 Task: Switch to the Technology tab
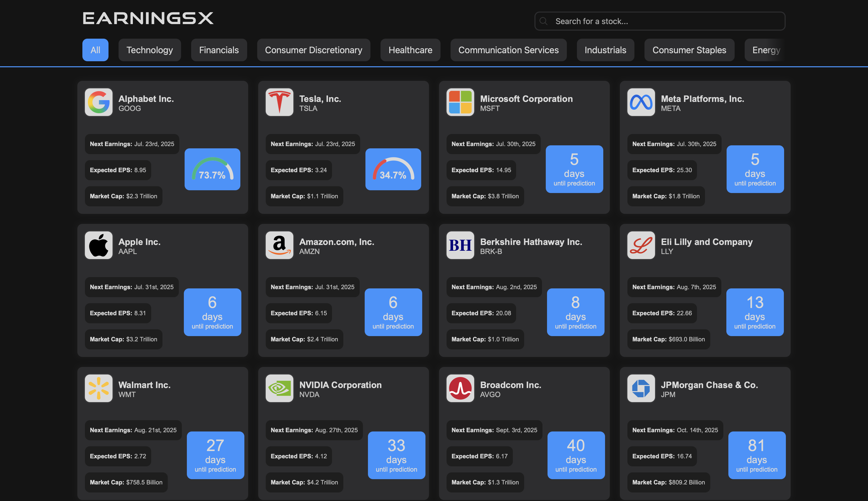pyautogui.click(x=149, y=50)
